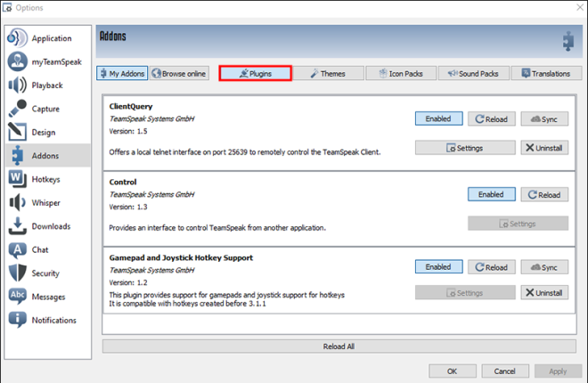Select the Messages Abc bubble icon
The width and height of the screenshot is (588, 383).
(x=17, y=296)
